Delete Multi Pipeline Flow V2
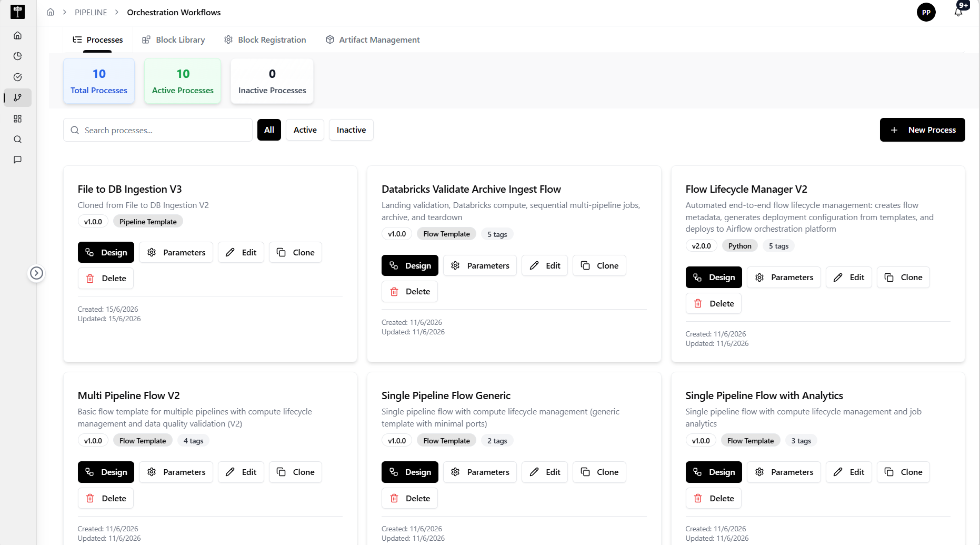The image size is (980, 545). tap(105, 498)
